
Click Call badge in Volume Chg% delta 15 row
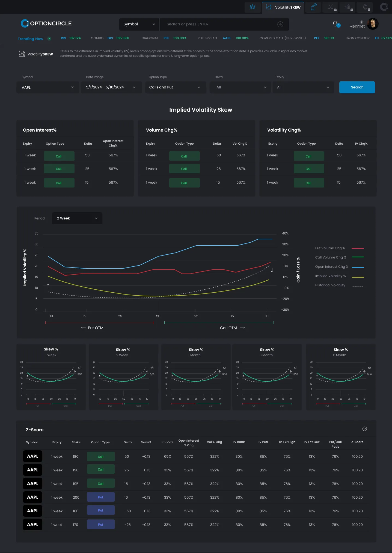(184, 183)
